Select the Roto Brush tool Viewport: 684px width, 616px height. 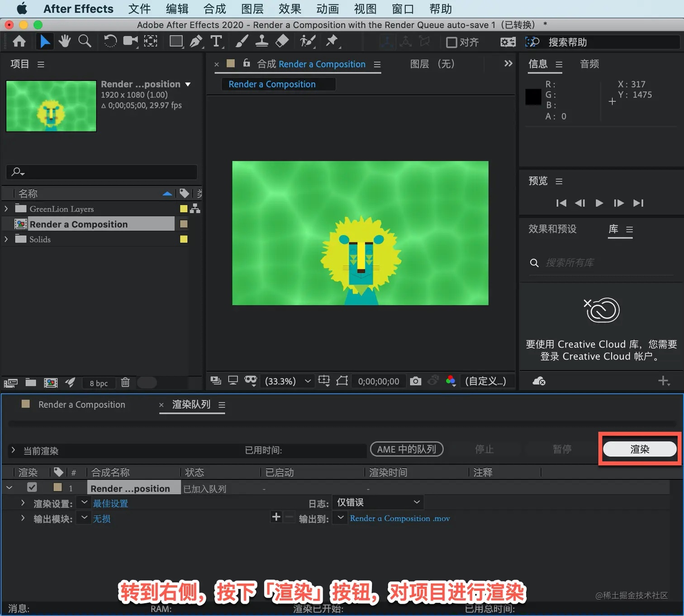click(x=308, y=42)
